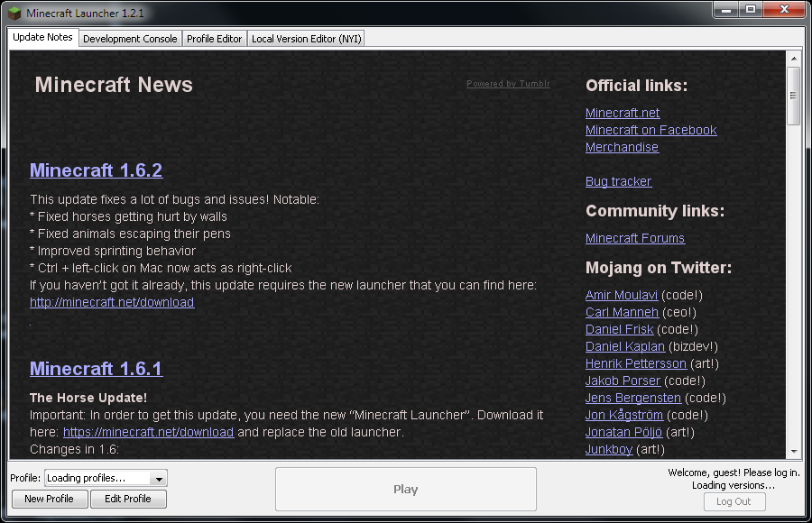This screenshot has height=523, width=812.
Task: Click the scrollbar up arrow
Action: (x=794, y=59)
